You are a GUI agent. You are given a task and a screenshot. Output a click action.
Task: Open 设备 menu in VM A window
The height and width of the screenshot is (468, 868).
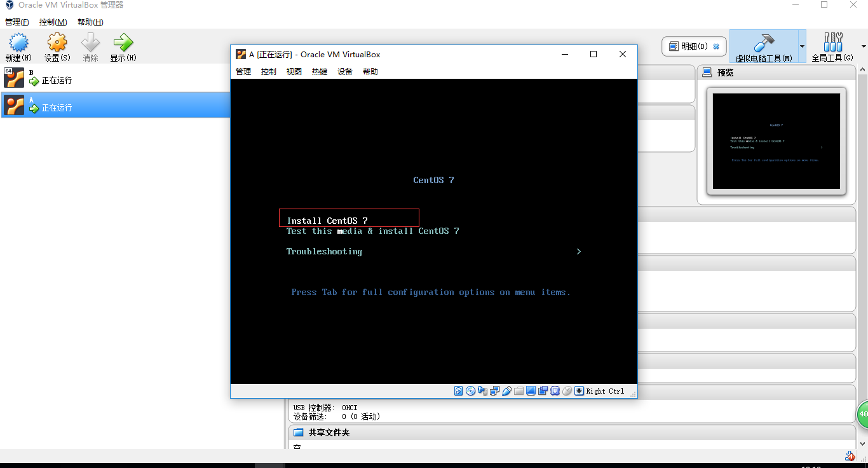click(x=345, y=72)
